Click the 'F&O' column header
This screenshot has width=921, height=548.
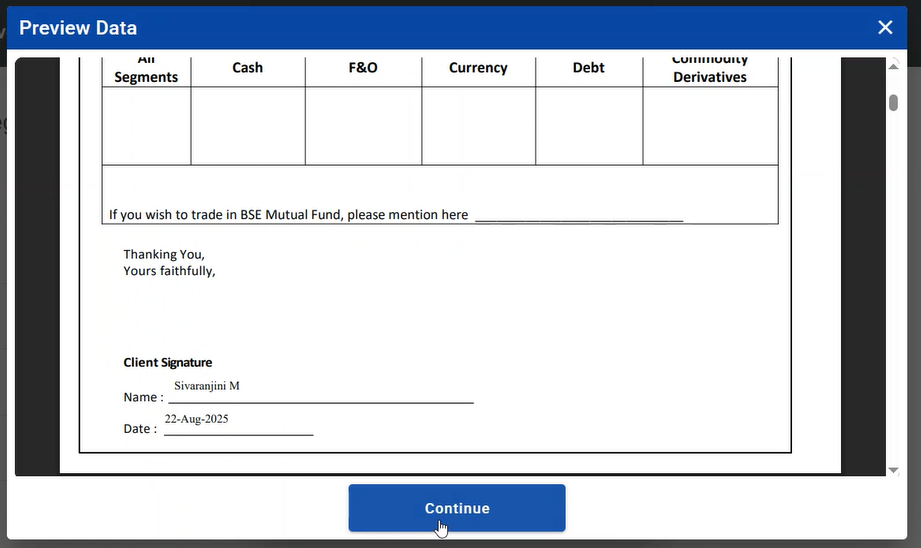pos(363,68)
